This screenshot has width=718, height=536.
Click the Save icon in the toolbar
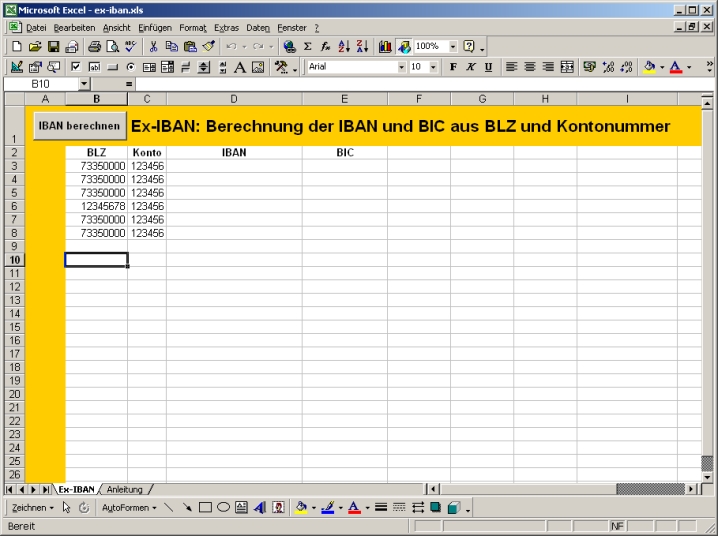coord(53,46)
